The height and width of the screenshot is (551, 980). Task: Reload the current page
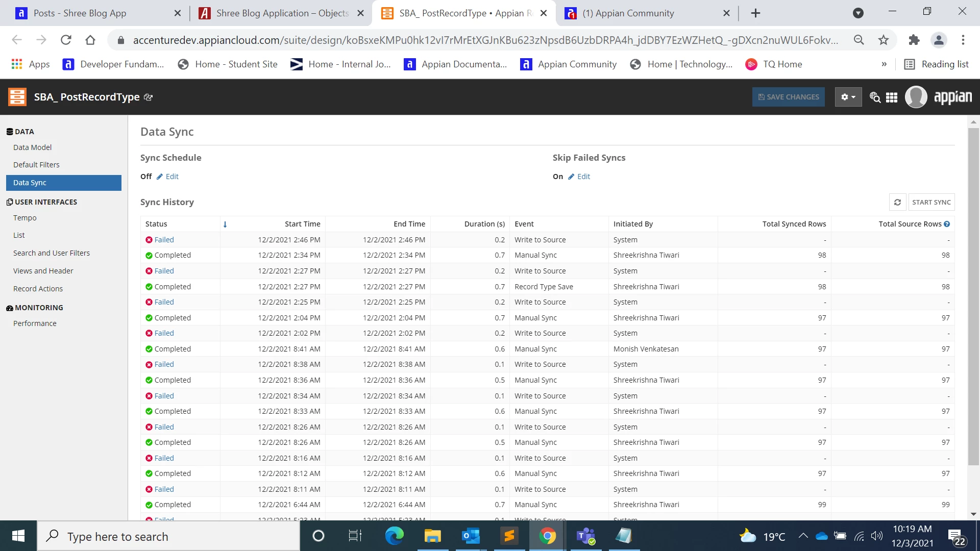[x=66, y=40]
